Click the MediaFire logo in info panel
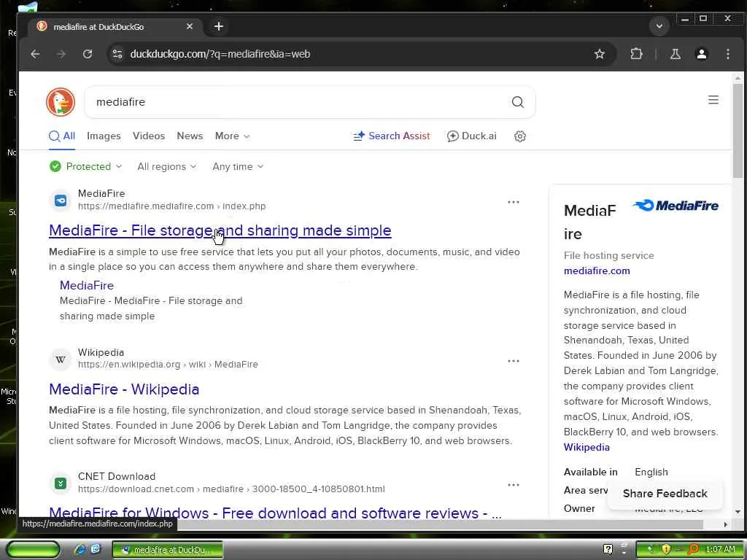 point(675,206)
